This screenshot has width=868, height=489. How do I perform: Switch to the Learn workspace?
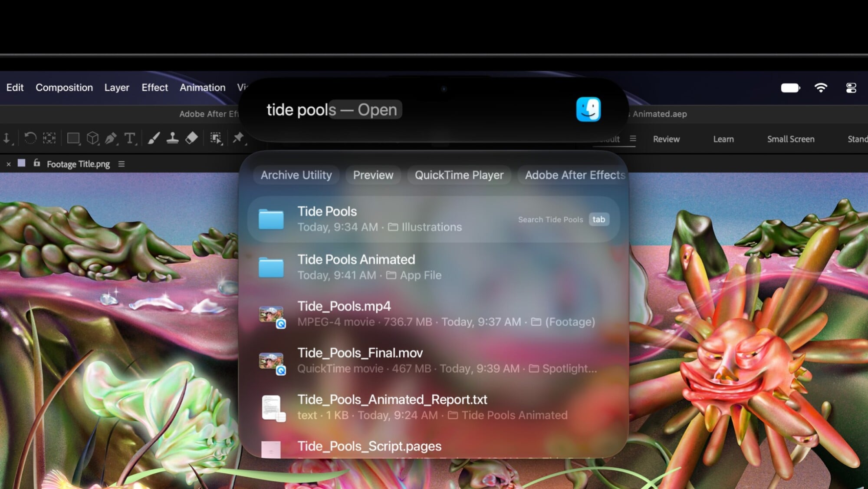point(723,139)
